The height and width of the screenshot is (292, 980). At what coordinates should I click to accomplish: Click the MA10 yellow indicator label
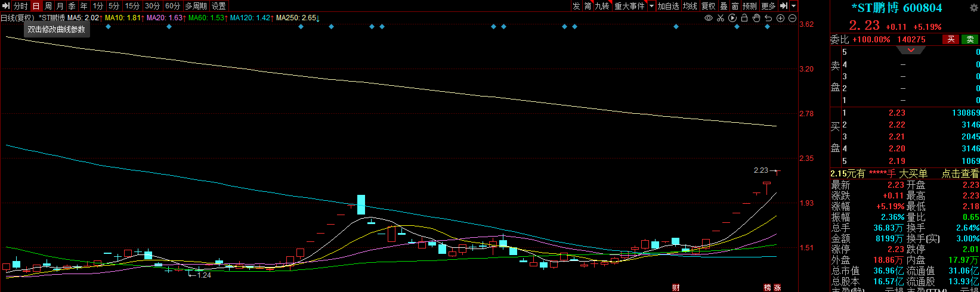(122, 18)
